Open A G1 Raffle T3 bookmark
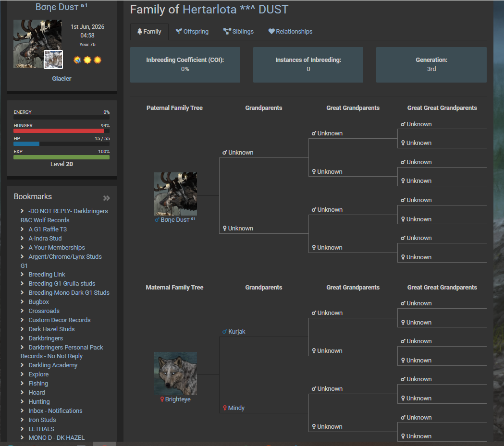This screenshot has width=504, height=446. tap(48, 229)
